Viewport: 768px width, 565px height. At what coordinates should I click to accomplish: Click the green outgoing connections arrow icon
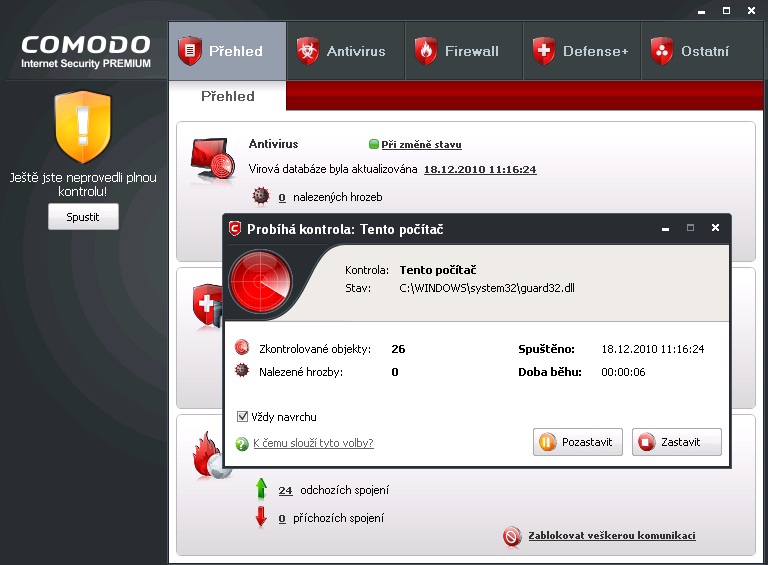(x=261, y=489)
